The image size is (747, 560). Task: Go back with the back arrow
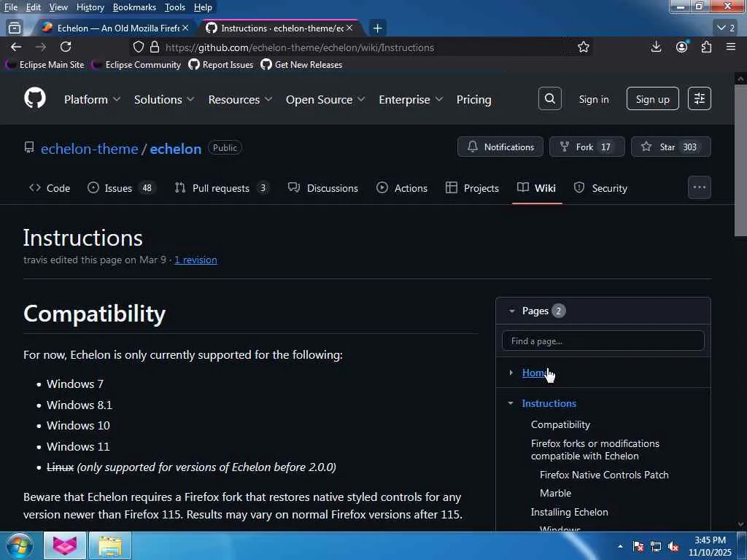click(x=16, y=47)
